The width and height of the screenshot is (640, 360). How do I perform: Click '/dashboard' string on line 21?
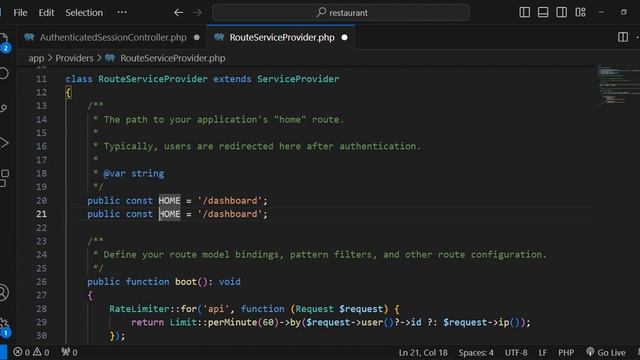[x=230, y=214]
